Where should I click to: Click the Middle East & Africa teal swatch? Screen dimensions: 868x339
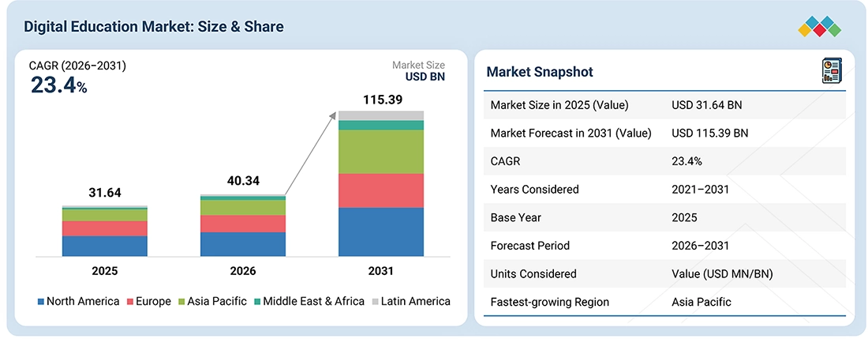(257, 302)
